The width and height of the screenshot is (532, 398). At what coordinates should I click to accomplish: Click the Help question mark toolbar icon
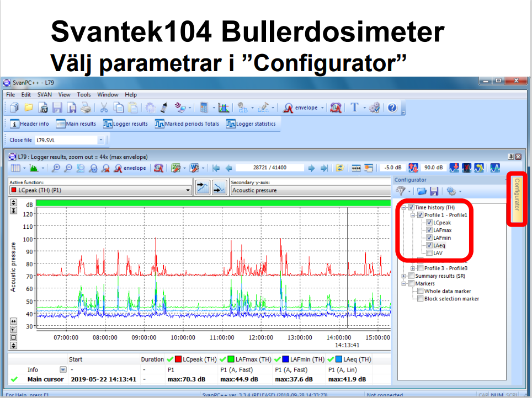[x=392, y=108]
